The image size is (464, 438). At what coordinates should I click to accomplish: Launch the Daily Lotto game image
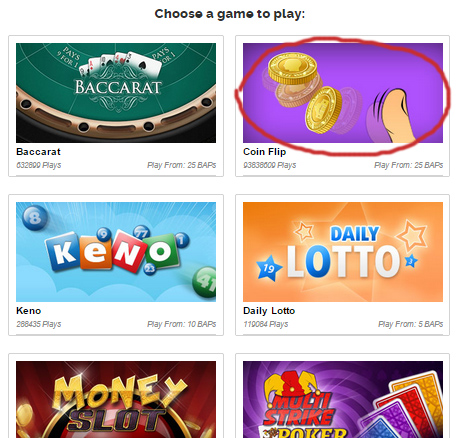click(x=343, y=252)
